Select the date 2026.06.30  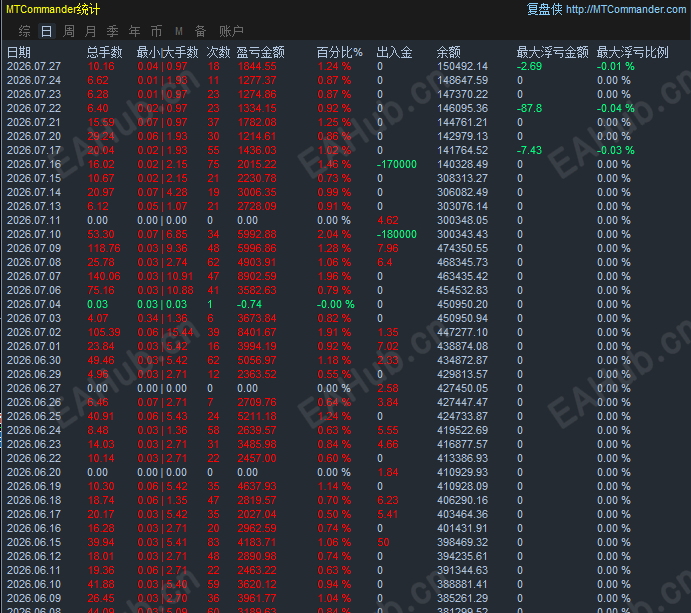tap(34, 360)
